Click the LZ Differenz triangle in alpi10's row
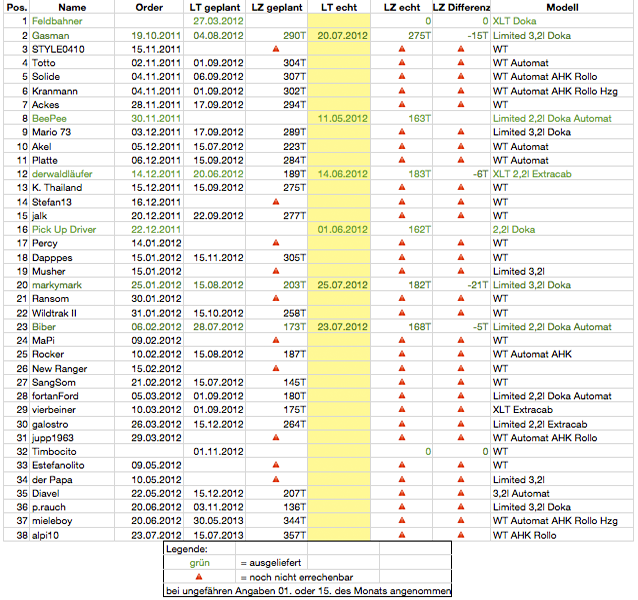 coord(461,535)
